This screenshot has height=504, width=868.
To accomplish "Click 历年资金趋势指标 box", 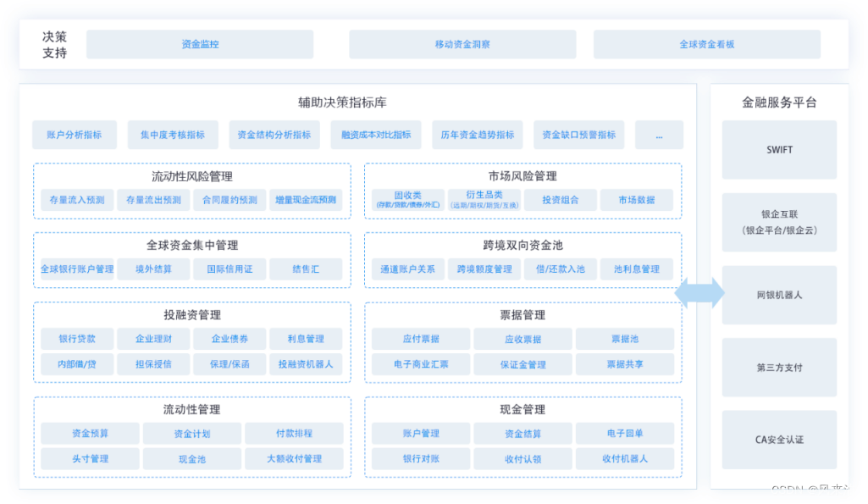I will pos(477,135).
